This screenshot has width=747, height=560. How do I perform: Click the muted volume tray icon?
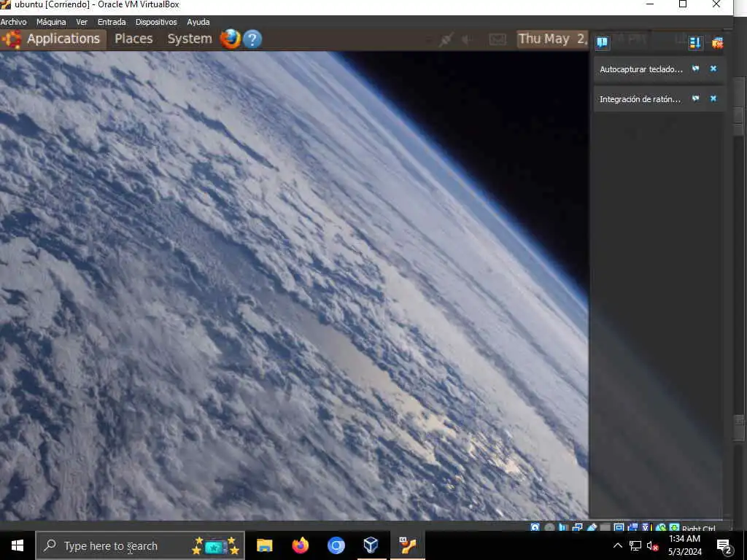point(653,546)
